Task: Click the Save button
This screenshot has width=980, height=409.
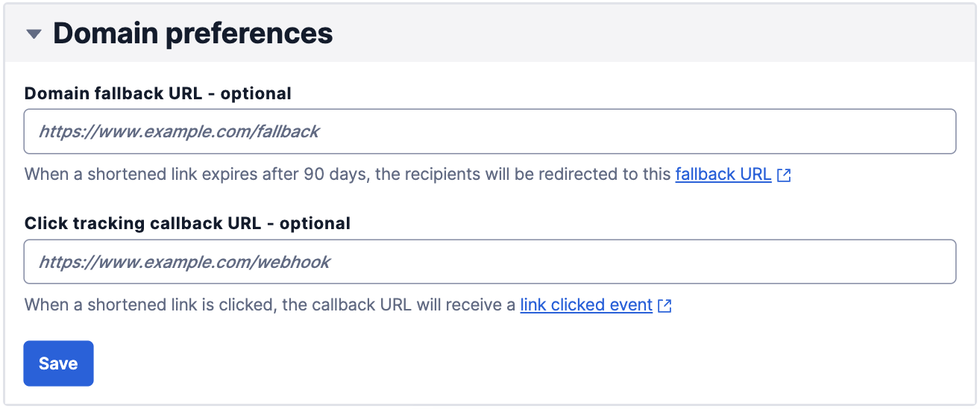Action: click(58, 363)
